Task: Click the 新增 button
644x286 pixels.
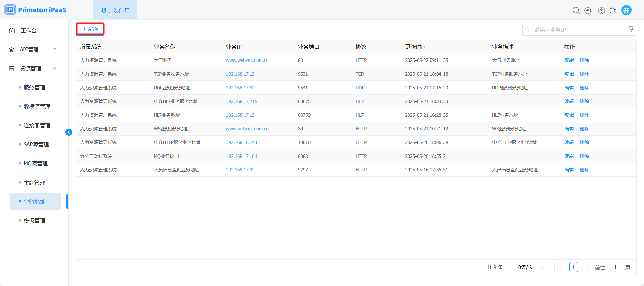Action: point(90,29)
